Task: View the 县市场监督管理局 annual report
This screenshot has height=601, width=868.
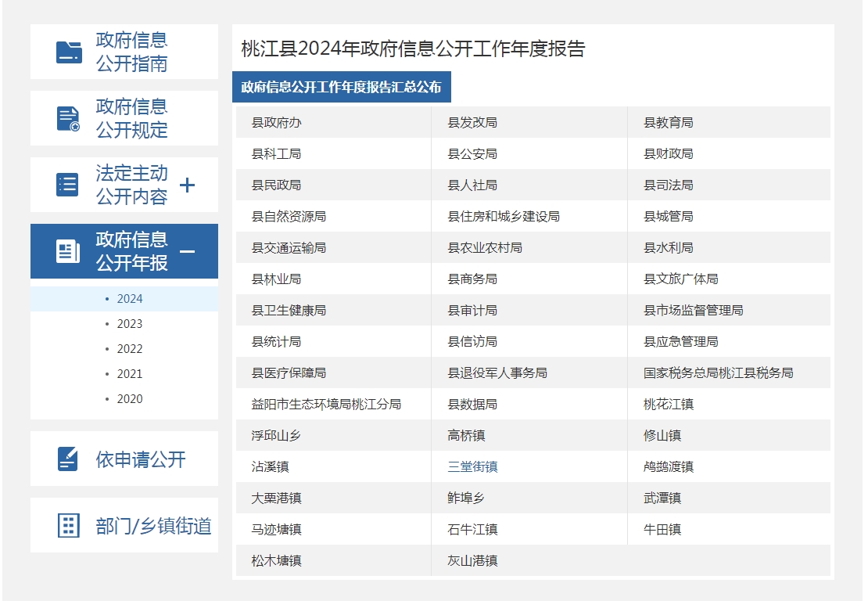Action: coord(693,311)
